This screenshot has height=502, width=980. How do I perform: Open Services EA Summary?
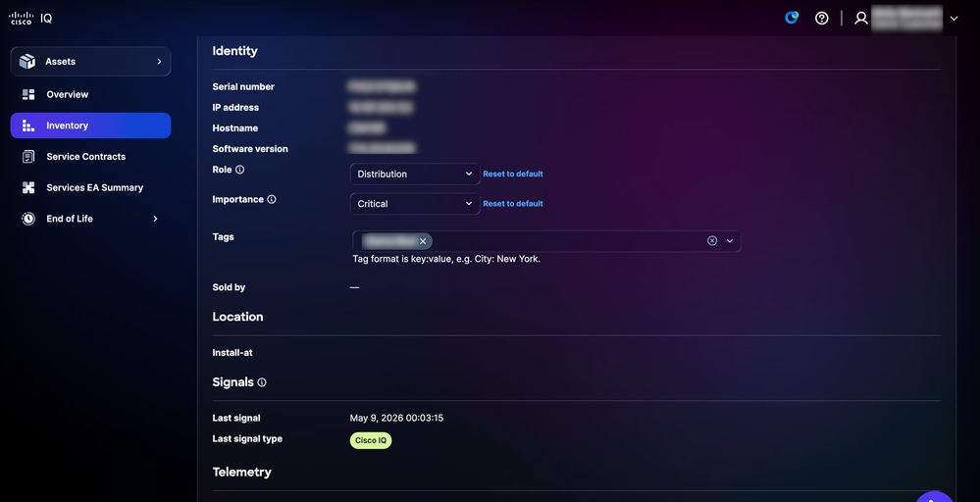pyautogui.click(x=94, y=187)
